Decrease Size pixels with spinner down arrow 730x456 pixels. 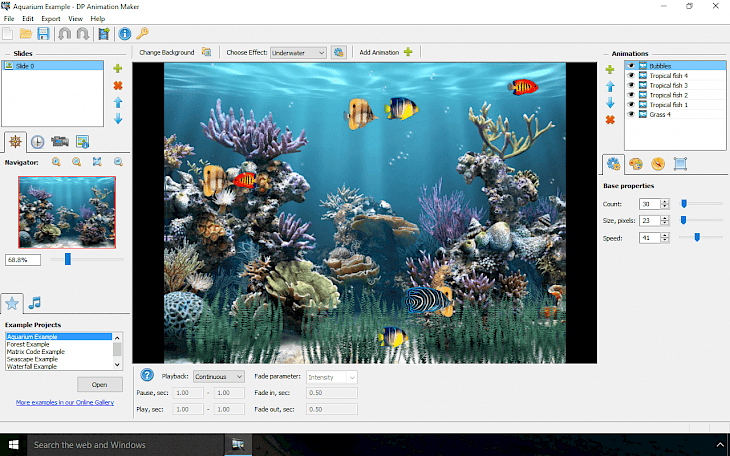[665, 223]
